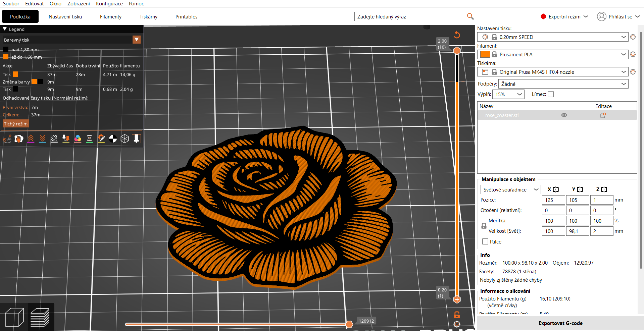Viewport: 644px width, 331px height.
Task: Open the Soubor menu
Action: tap(11, 4)
